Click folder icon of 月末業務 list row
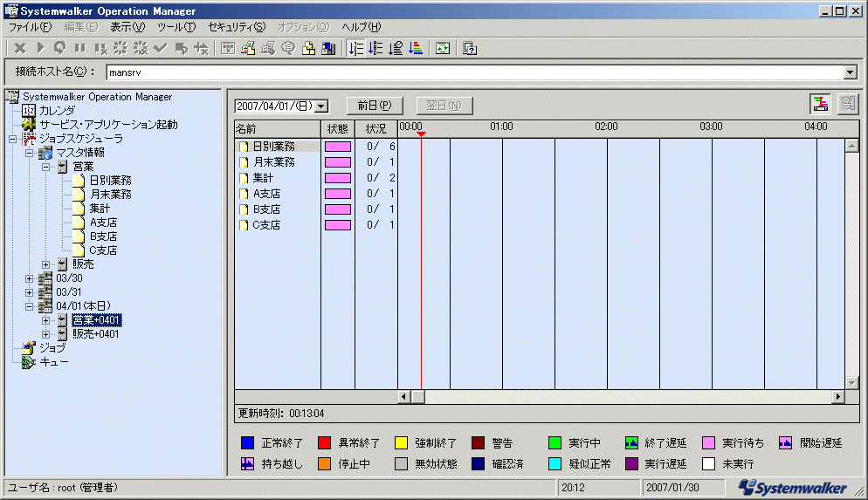Screen dimensions: 868x500 (244, 162)
